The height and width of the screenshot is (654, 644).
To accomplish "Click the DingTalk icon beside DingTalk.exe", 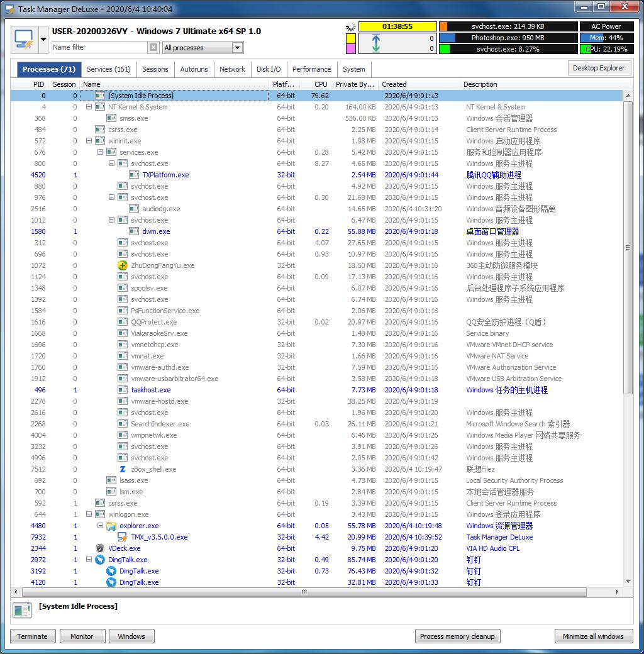I will click(99, 560).
